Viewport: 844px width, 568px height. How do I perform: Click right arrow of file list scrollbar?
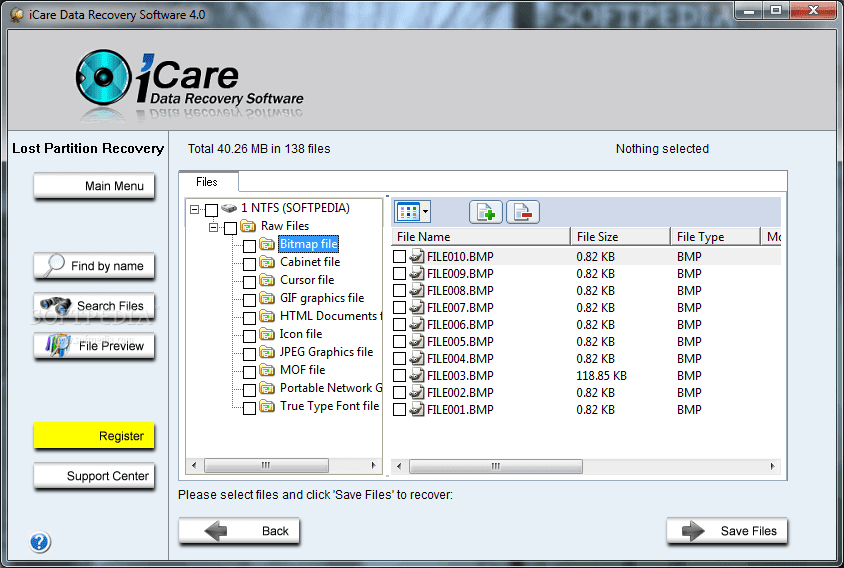772,466
